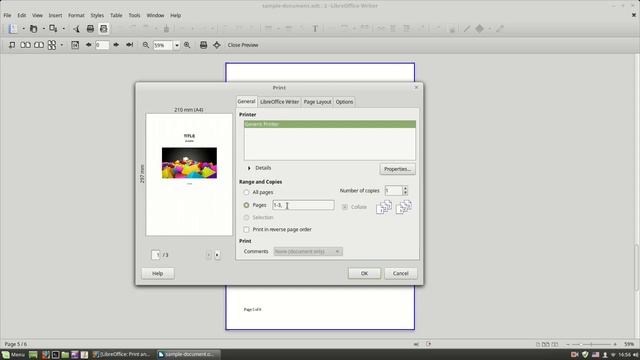Show next page in print dialog preview
Image resolution: width=640 pixels, height=360 pixels.
point(217,255)
